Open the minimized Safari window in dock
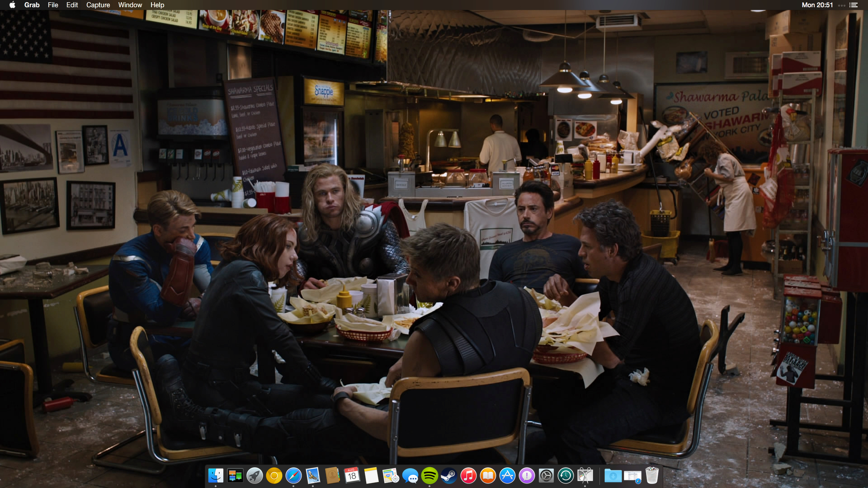This screenshot has height=488, width=868. pos(632,475)
